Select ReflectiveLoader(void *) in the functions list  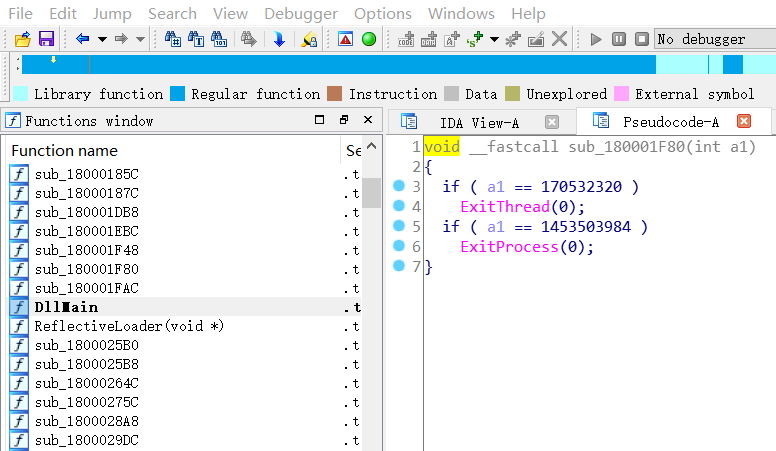click(129, 326)
